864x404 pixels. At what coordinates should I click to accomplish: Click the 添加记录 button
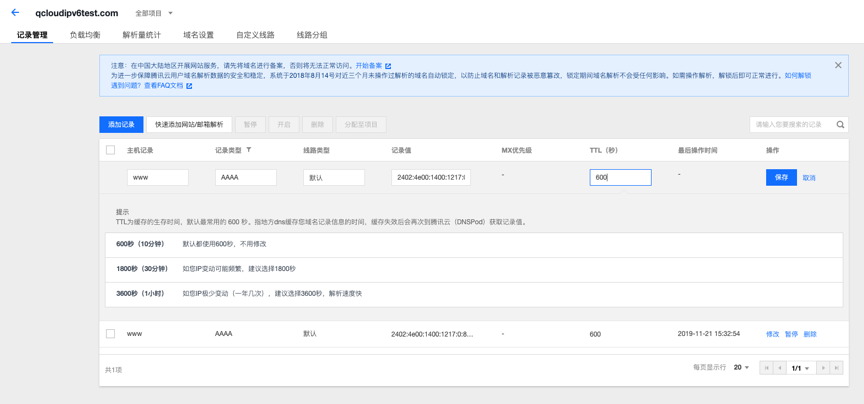(121, 125)
